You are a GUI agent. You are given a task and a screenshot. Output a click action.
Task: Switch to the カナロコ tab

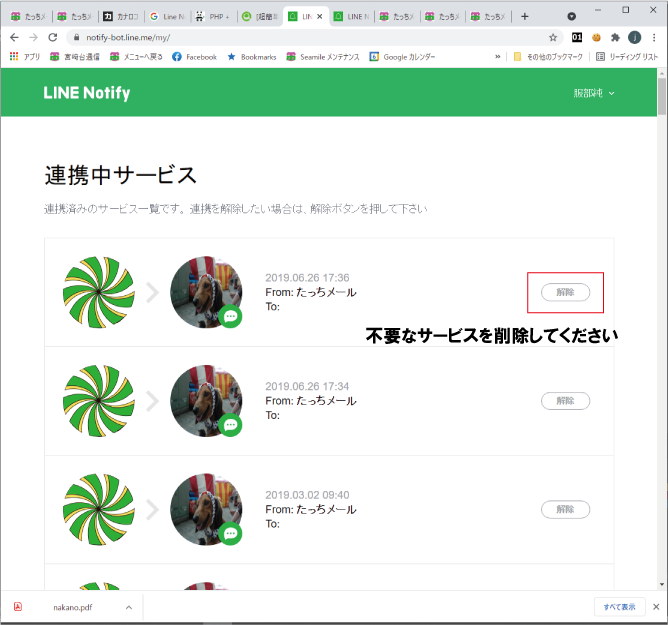click(x=121, y=17)
